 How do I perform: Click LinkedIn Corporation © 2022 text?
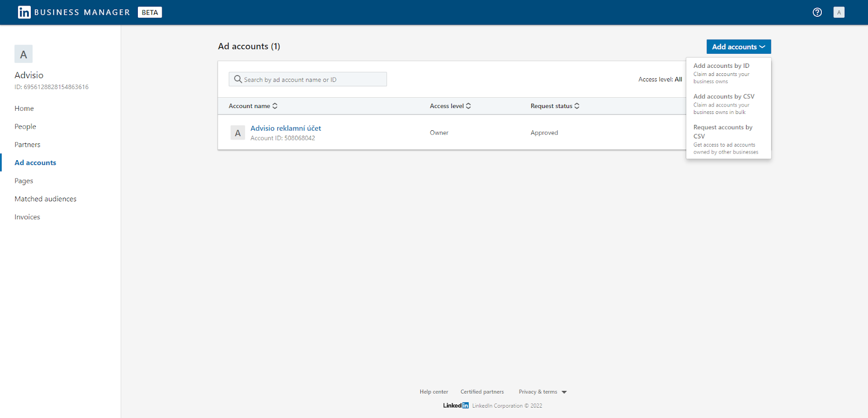click(507, 406)
